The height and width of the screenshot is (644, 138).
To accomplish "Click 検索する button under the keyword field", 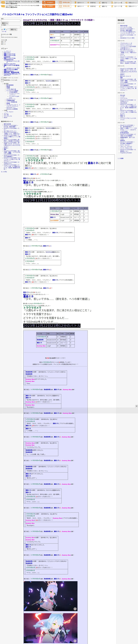I will 5,23.
